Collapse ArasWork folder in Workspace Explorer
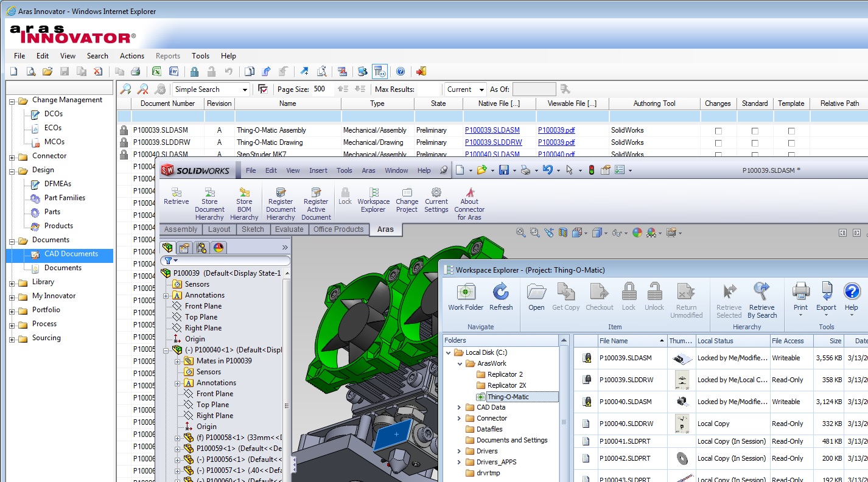Viewport: 868px width, 482px height. (x=460, y=363)
